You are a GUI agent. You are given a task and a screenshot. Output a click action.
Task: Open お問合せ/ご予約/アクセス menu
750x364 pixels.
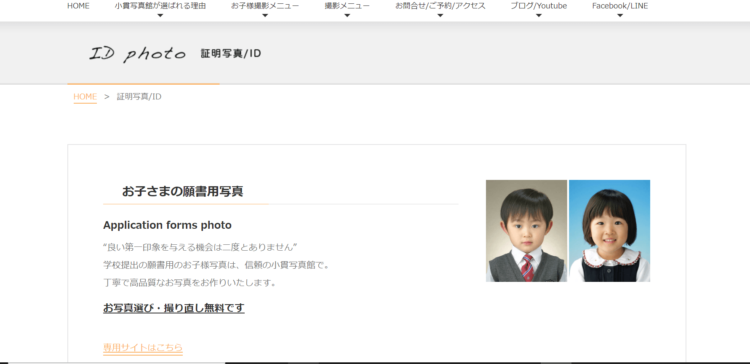[x=440, y=6]
